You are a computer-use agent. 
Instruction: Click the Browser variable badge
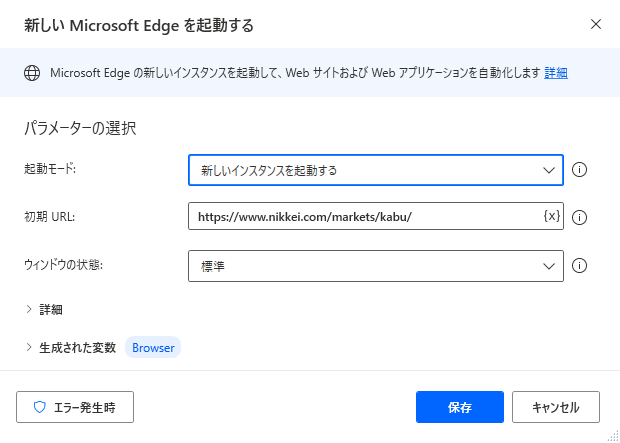153,348
